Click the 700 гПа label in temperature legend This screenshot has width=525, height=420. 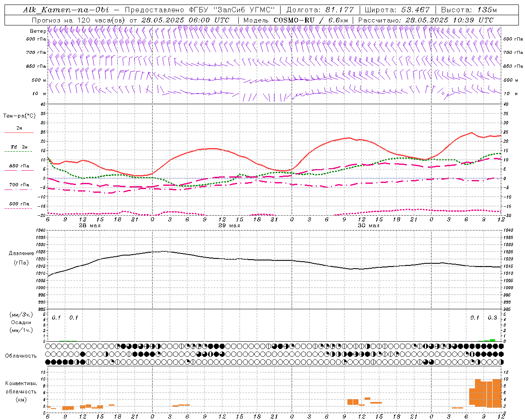click(19, 185)
